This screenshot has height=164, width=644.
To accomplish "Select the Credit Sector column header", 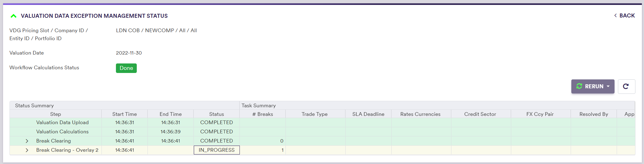I will coord(480,114).
